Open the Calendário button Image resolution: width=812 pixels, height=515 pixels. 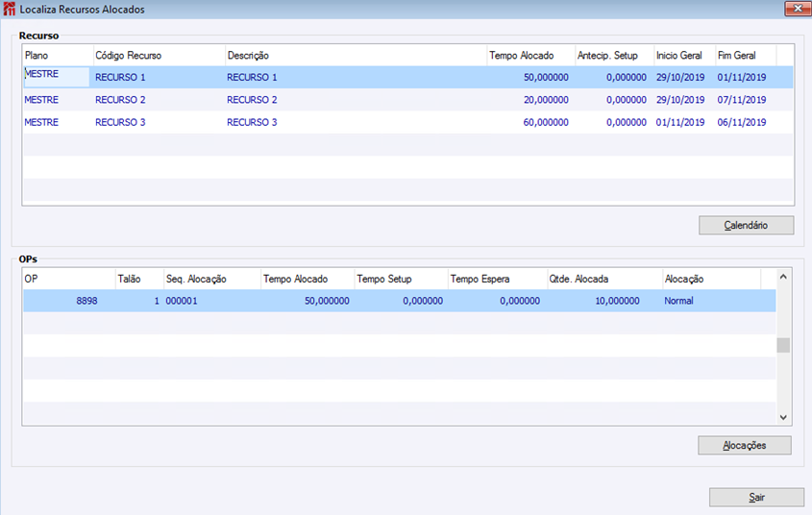[746, 225]
